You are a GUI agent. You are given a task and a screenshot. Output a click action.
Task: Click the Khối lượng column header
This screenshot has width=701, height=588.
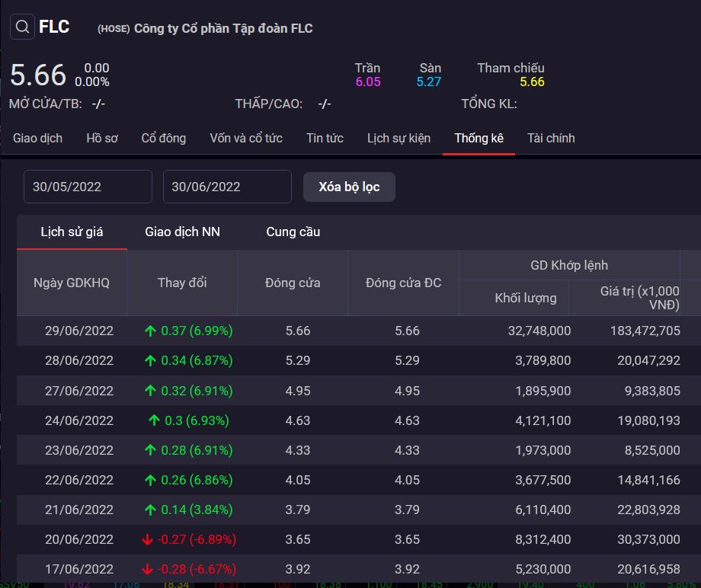click(526, 298)
